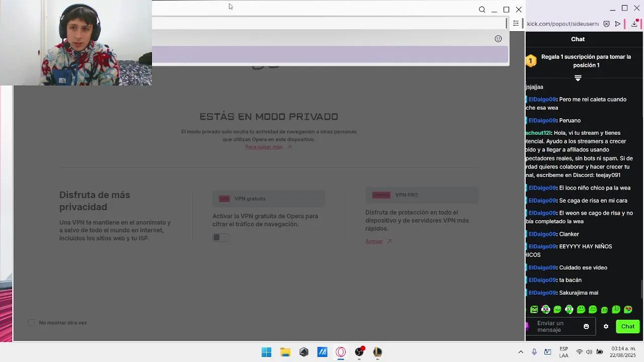Open League of Legends taskbar icon

tap(377, 352)
